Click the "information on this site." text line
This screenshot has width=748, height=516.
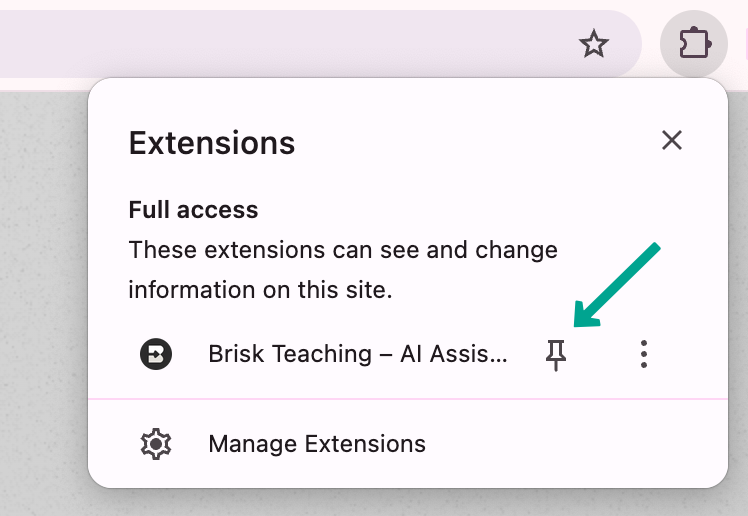(x=260, y=290)
